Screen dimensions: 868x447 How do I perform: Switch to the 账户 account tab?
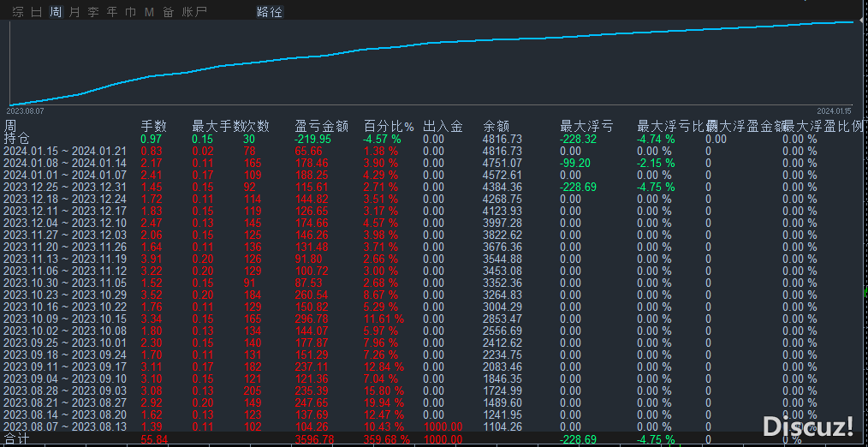(194, 12)
